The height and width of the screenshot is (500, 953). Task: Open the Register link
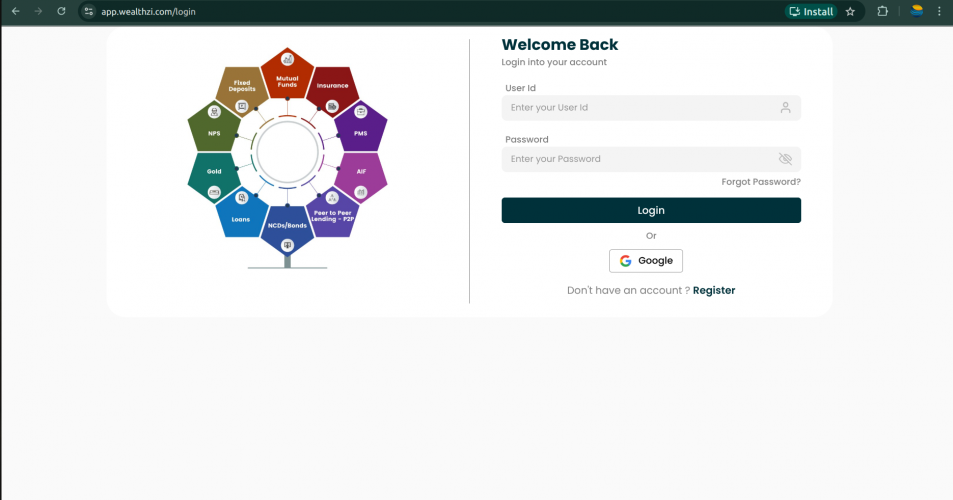tap(714, 290)
